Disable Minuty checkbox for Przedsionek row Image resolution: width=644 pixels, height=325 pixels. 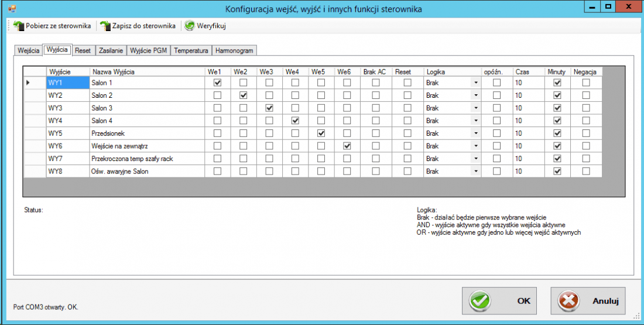click(557, 134)
